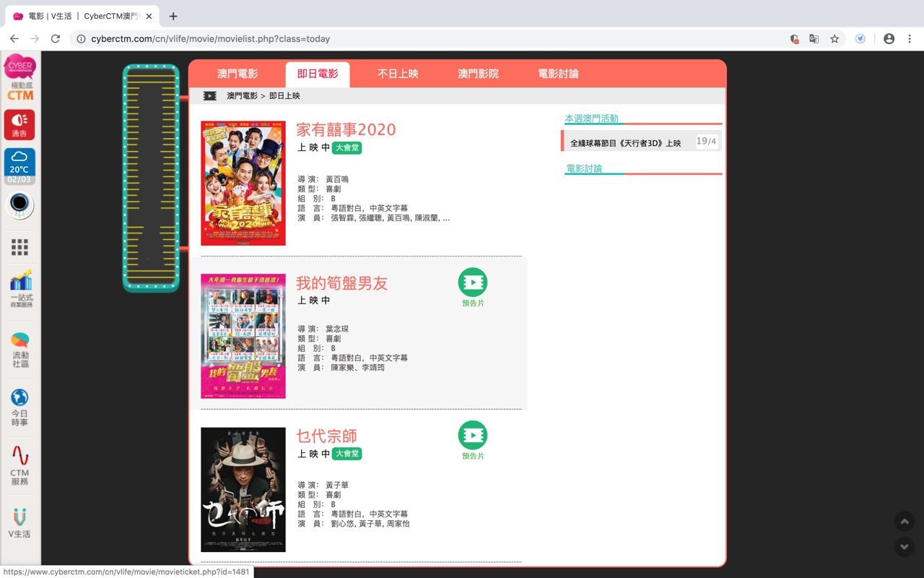Viewport: 924px width, 578px height.
Task: Open 一站式商業服務 in the sidebar
Action: 20,290
